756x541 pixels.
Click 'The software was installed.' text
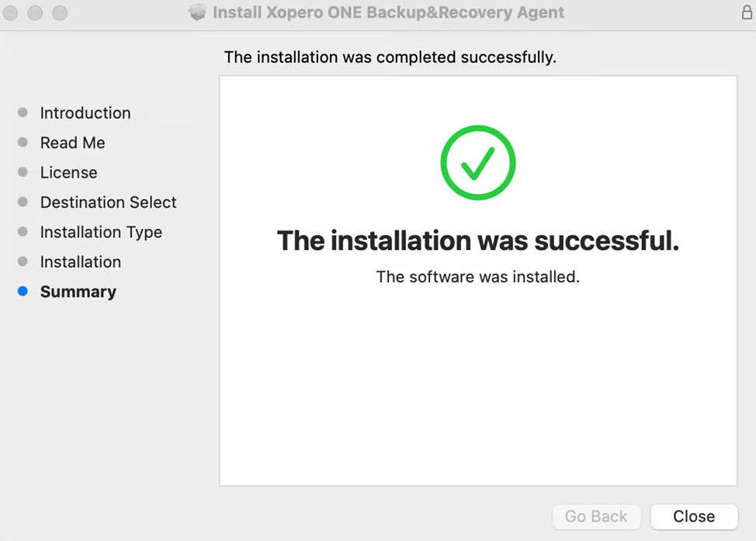[x=477, y=276]
